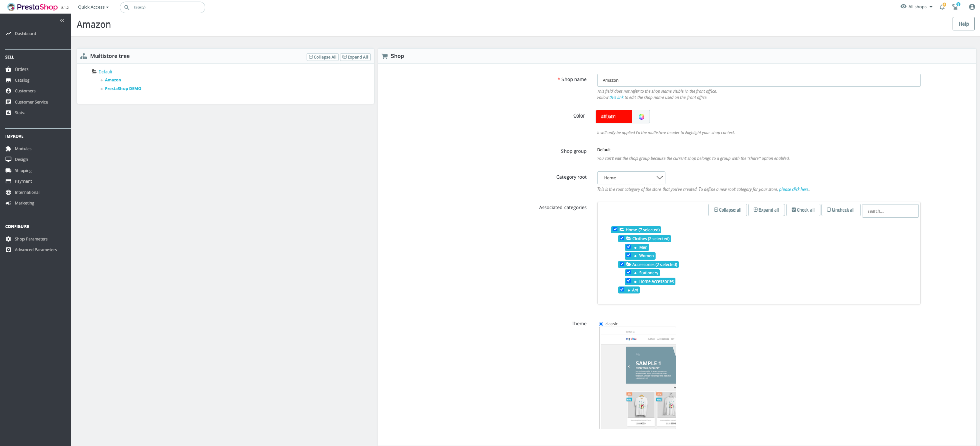Screen dimensions: 980x446
Task: Open the All shops selector
Action: pyautogui.click(x=917, y=7)
